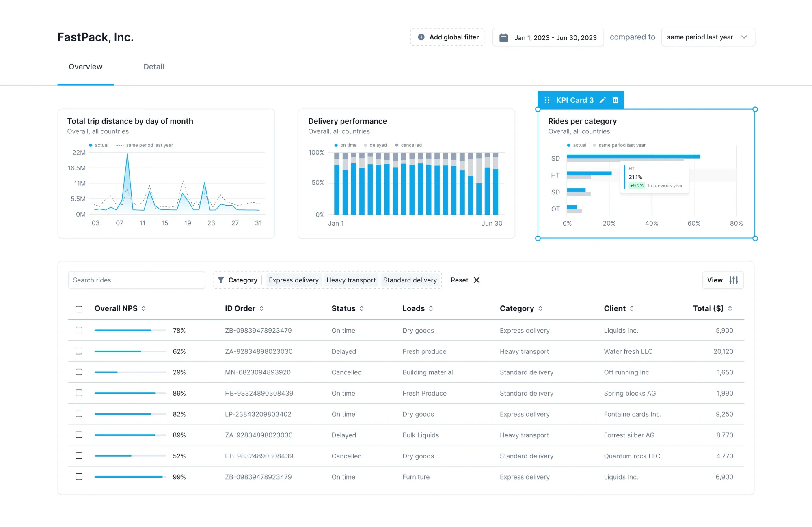The image size is (812, 527).
Task: Remove the Heavy transport filter chip
Action: click(x=351, y=280)
